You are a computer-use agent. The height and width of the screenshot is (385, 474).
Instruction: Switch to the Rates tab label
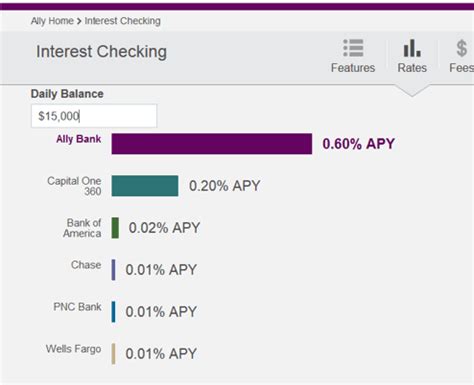pos(412,68)
